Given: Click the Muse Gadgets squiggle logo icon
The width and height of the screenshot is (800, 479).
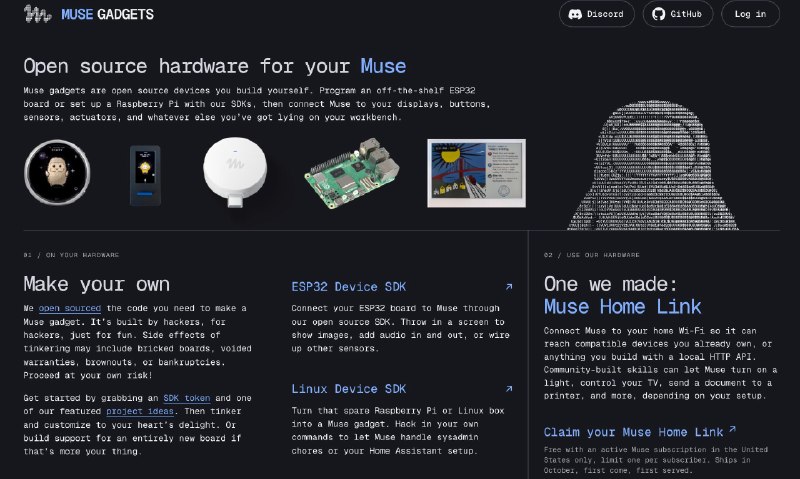Looking at the screenshot, I should [x=37, y=14].
